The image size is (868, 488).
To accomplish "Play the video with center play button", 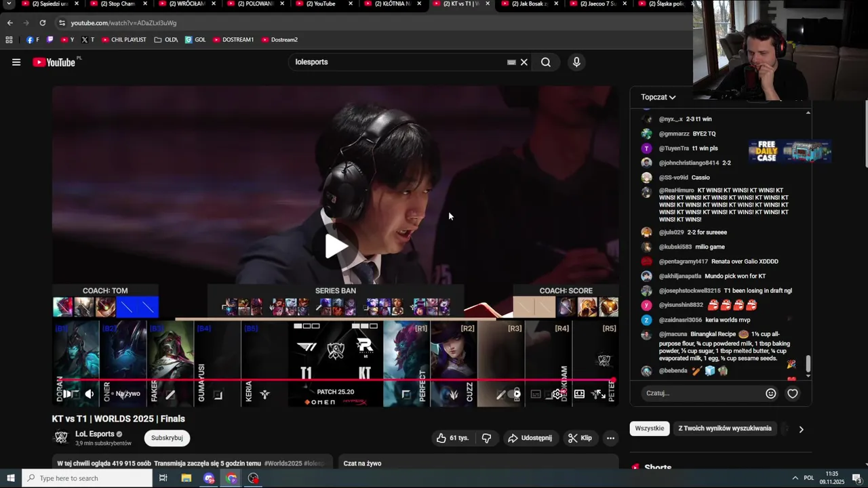I will point(336,246).
